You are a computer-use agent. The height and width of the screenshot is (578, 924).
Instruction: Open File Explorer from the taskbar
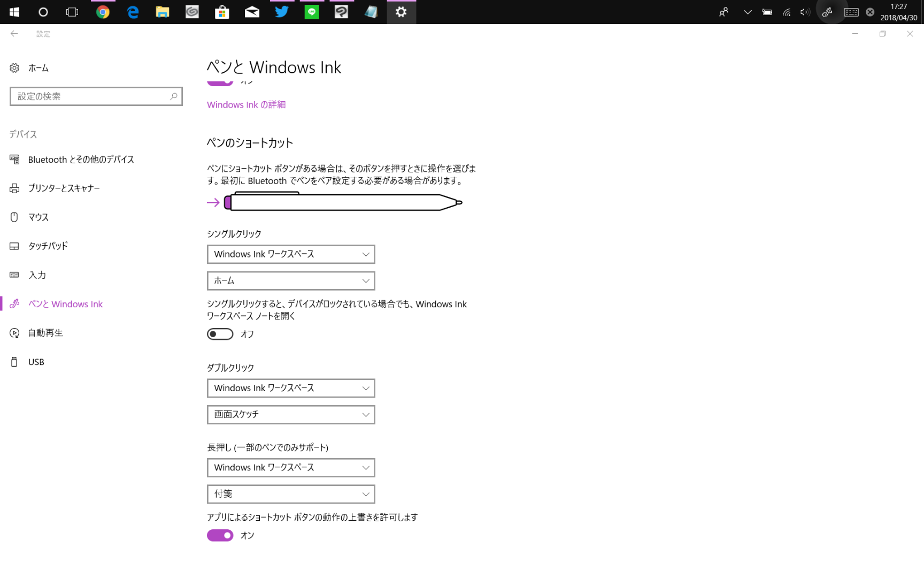tap(163, 12)
